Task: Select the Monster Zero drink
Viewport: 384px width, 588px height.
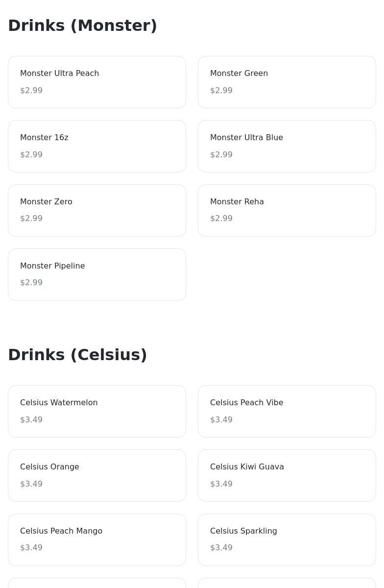Action: point(96,210)
